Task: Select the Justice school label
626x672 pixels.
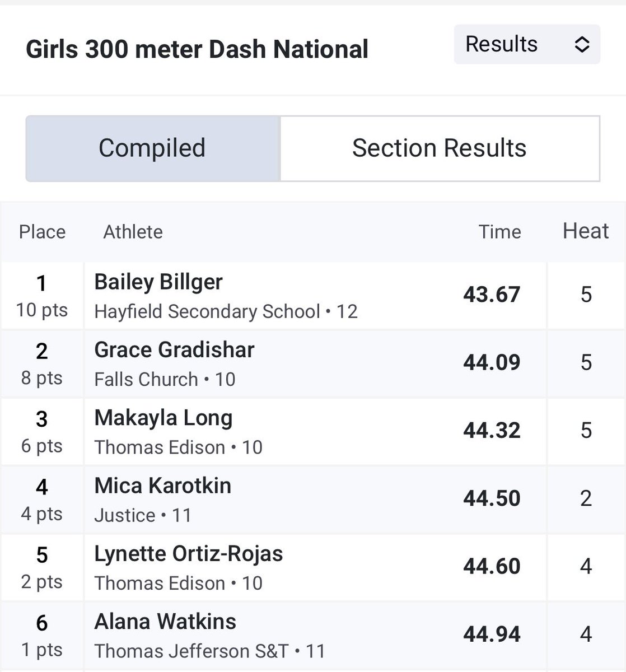Action: tap(125, 515)
